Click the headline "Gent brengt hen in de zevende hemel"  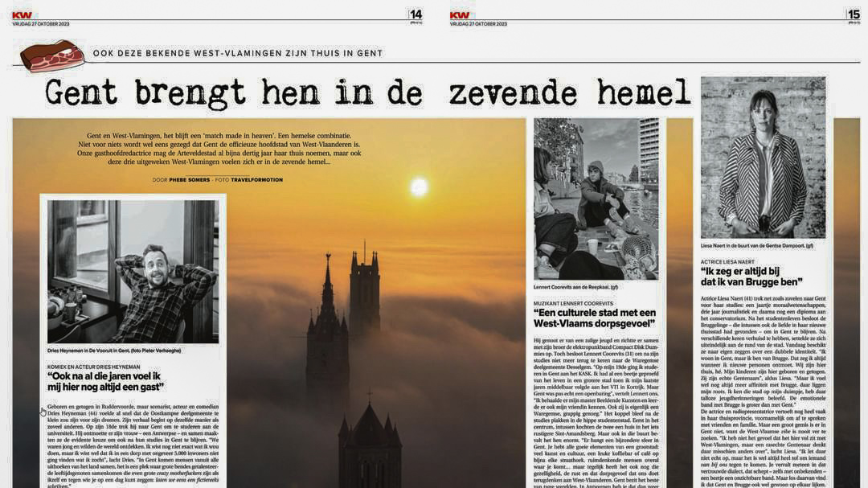367,92
